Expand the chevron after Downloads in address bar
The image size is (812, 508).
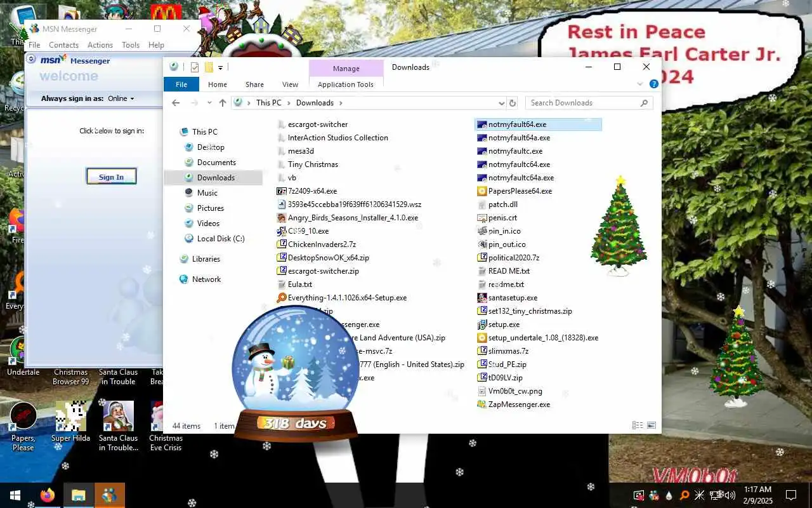tap(341, 103)
